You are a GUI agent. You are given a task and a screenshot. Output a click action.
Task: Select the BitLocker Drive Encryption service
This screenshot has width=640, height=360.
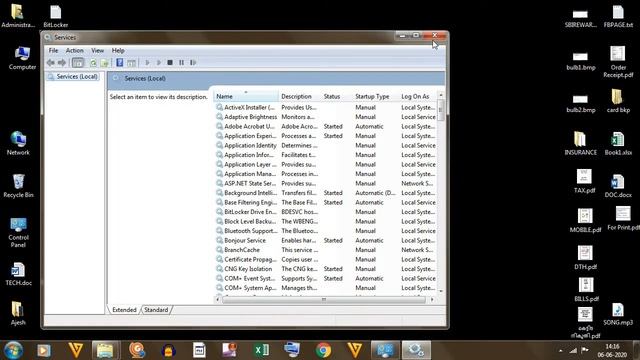pyautogui.click(x=325, y=212)
